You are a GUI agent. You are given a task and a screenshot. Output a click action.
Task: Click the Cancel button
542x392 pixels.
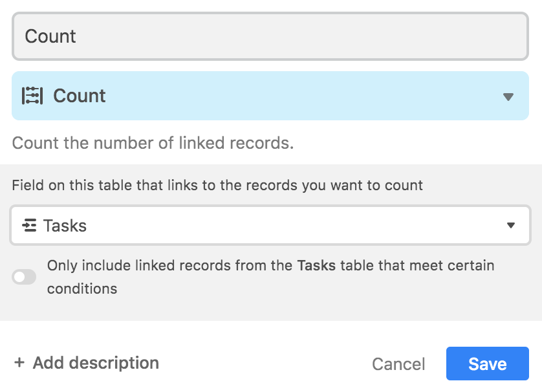point(398,364)
